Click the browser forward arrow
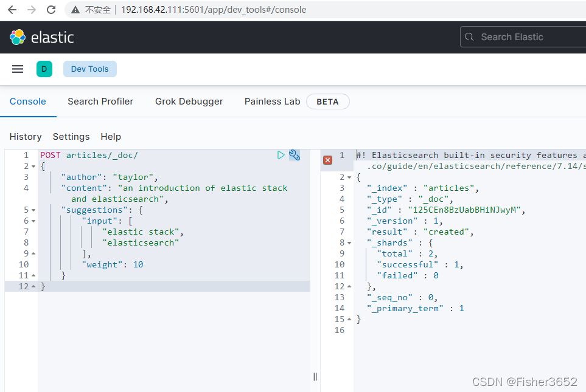The image size is (586, 392). tap(32, 10)
